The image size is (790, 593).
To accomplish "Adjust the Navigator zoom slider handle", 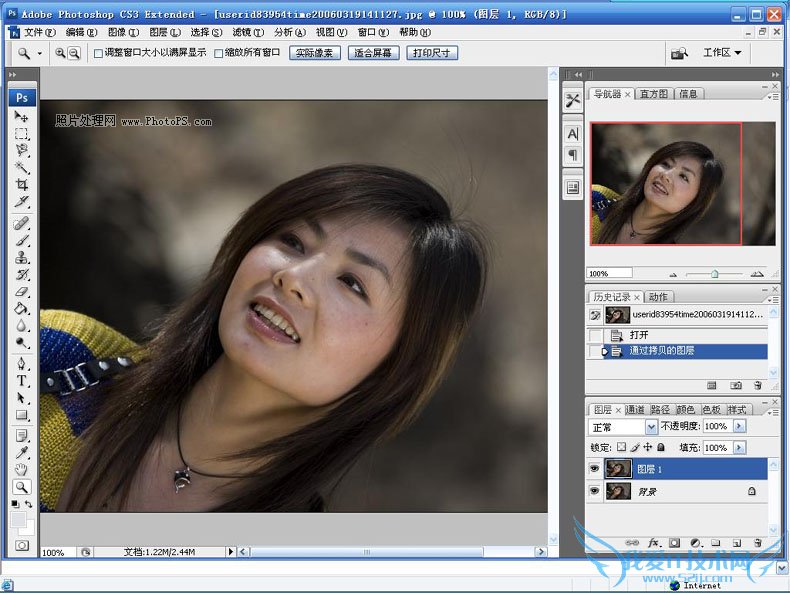I will 714,273.
